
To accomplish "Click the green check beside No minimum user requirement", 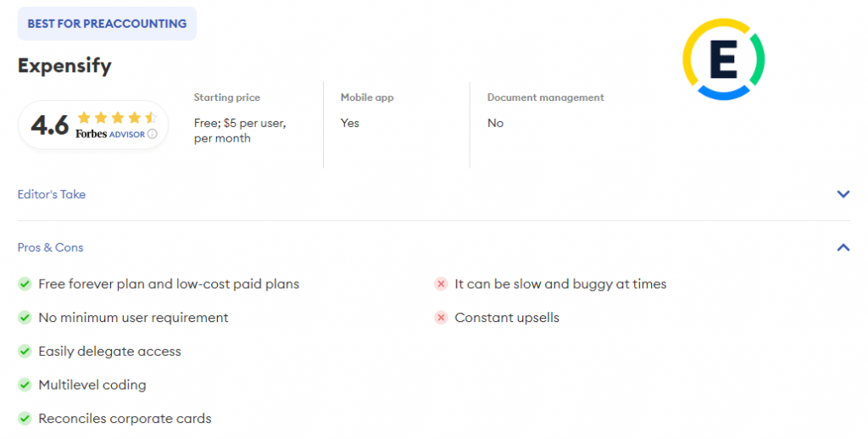I will 25,318.
